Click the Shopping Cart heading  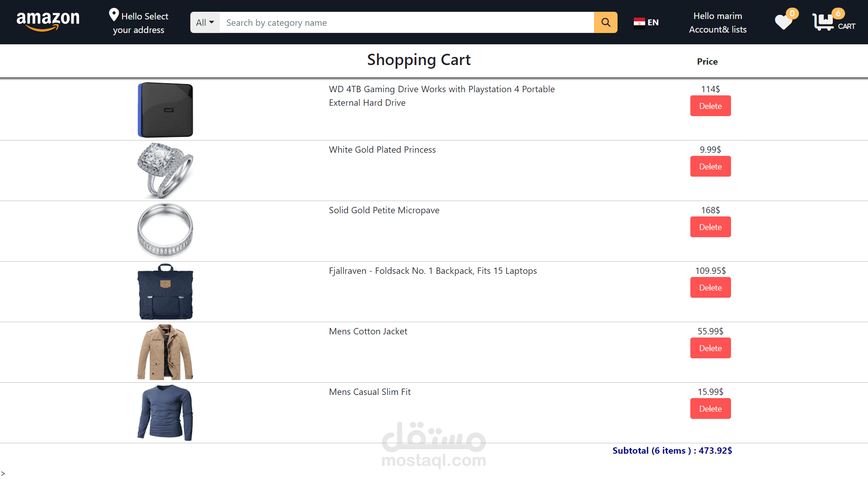(x=419, y=60)
